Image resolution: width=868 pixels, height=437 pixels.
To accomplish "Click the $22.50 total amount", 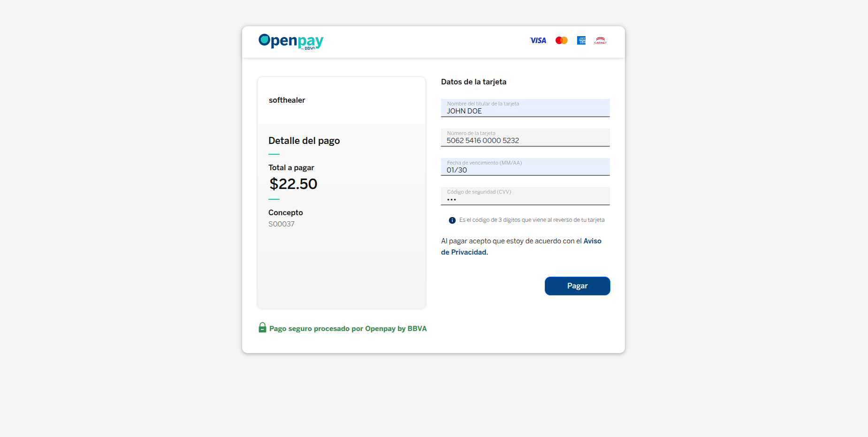I will [293, 184].
